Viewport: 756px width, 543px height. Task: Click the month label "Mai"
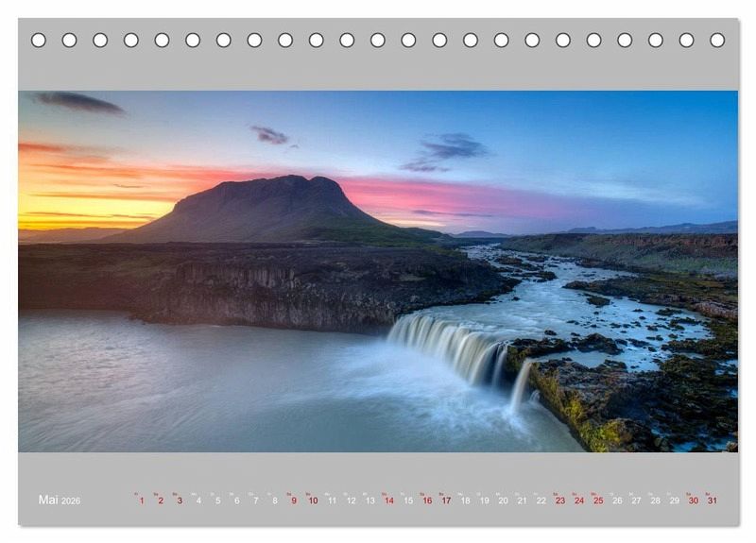(x=48, y=500)
